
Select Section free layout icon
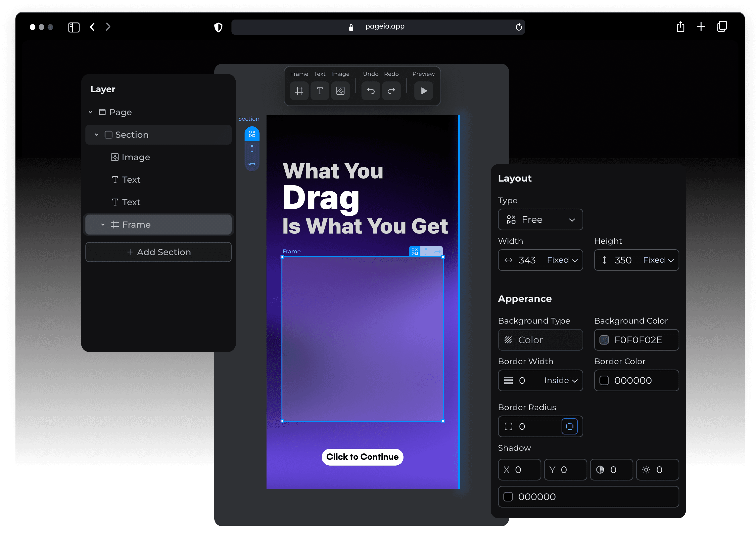(x=252, y=134)
